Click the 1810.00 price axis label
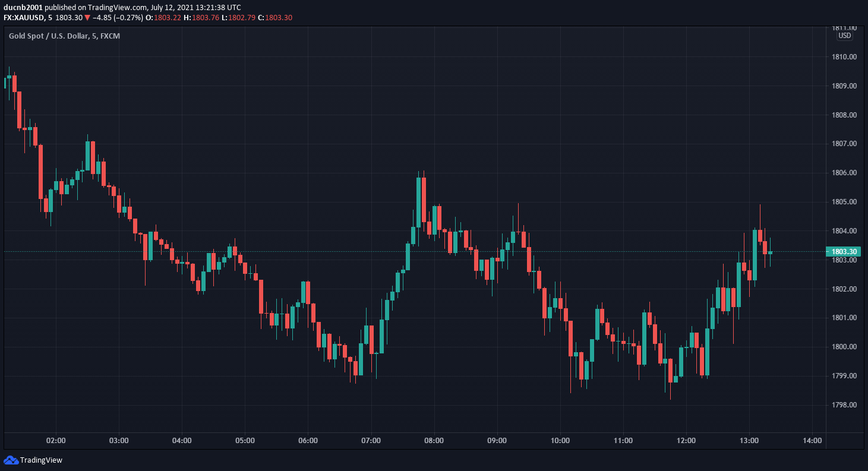This screenshot has height=471, width=868. click(x=844, y=57)
